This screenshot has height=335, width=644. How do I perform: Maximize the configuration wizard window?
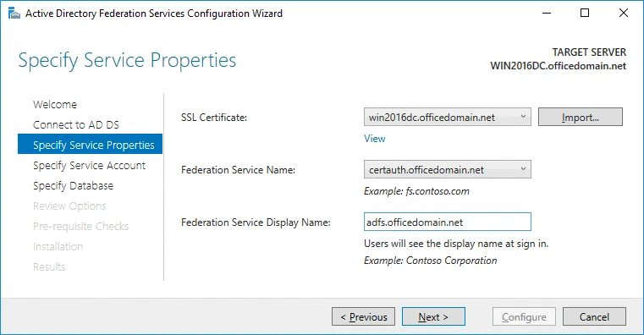[585, 14]
